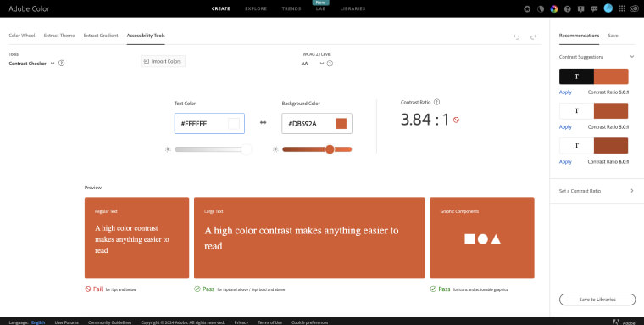Open the chat speech bubble icon
644x325 pixels.
tap(594, 8)
